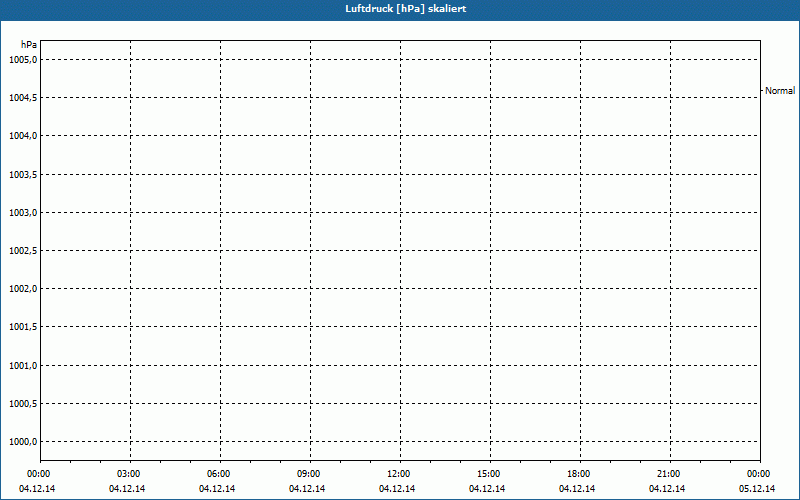Click the 05.12.14 date label

(758, 489)
